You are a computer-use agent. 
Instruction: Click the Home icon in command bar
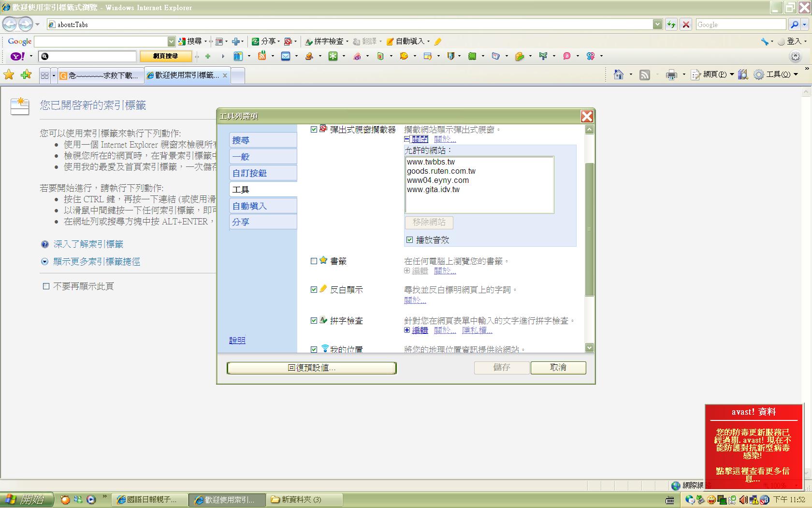coord(619,75)
